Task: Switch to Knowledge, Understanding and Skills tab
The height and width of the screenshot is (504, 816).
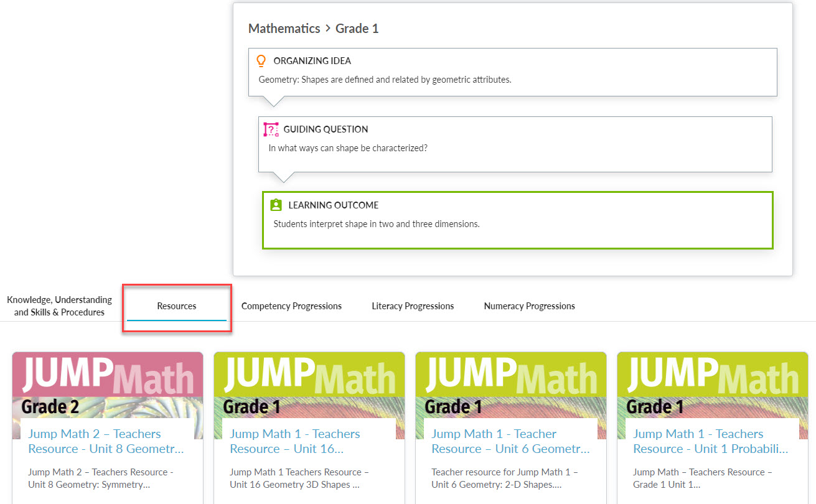Action: (60, 306)
